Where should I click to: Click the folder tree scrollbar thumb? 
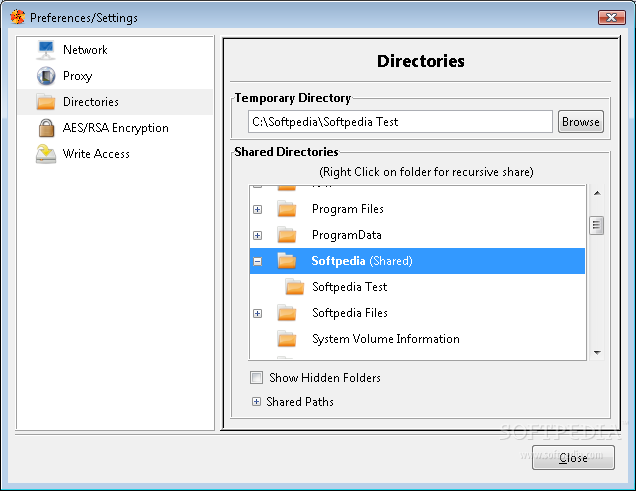[x=596, y=225]
